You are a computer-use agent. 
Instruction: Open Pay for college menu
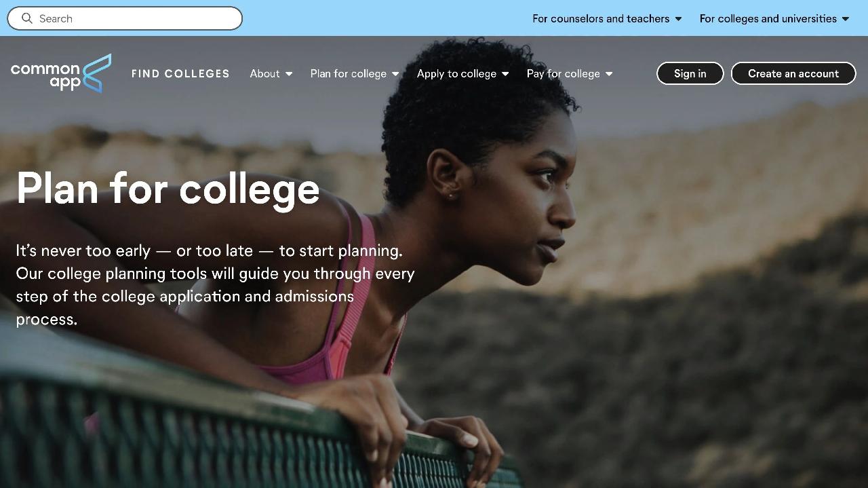pos(570,73)
